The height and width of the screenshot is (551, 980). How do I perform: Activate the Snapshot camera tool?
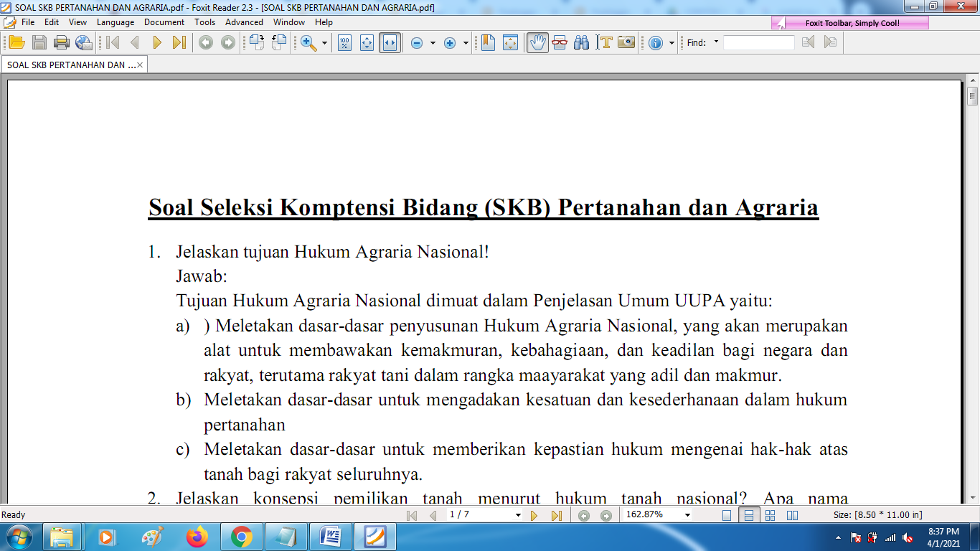coord(626,42)
